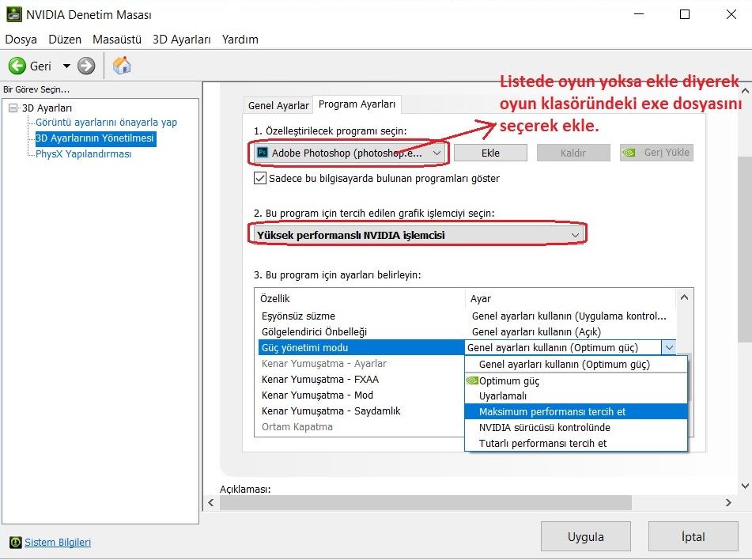Choose Tutarlı performansı tercih et
Viewport: 752px width, 560px height.
(576, 444)
